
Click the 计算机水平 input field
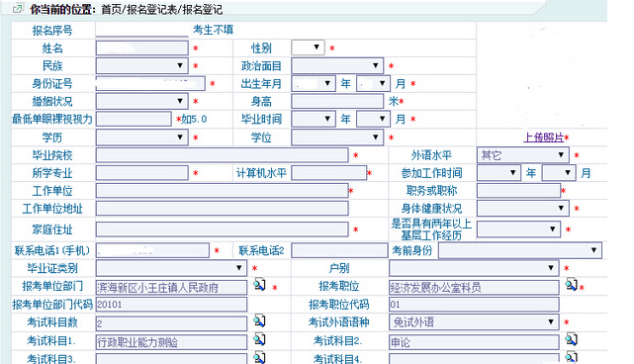[x=329, y=173]
